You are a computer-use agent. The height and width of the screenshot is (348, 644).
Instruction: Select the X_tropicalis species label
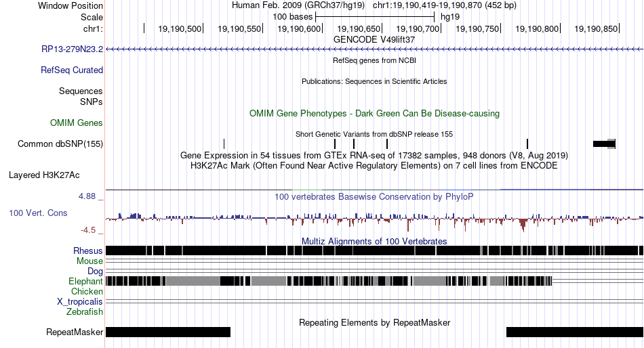coord(80,302)
